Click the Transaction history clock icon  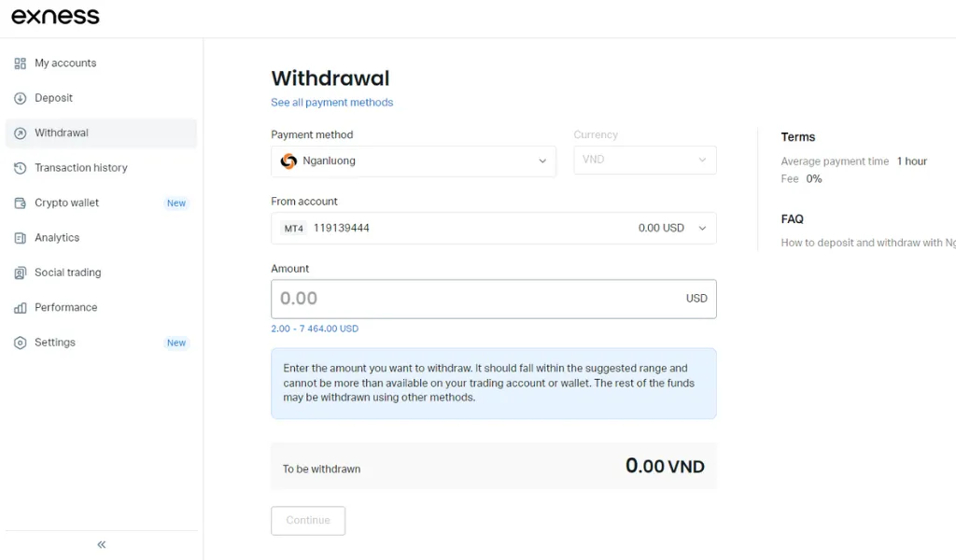coord(21,168)
